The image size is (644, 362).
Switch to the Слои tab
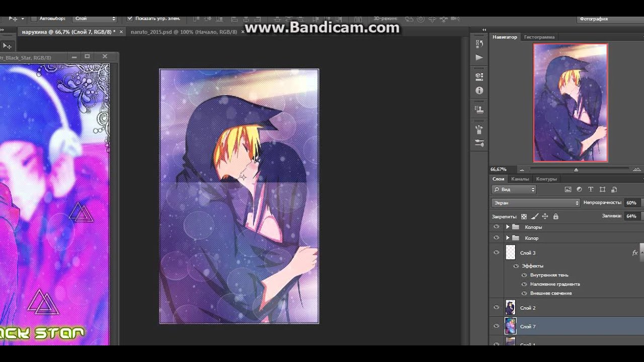498,179
